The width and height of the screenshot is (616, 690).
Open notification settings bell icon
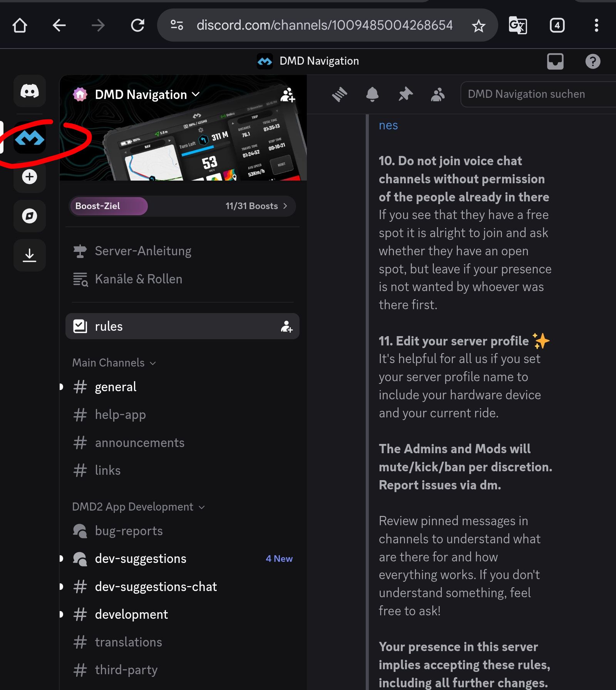click(x=372, y=94)
